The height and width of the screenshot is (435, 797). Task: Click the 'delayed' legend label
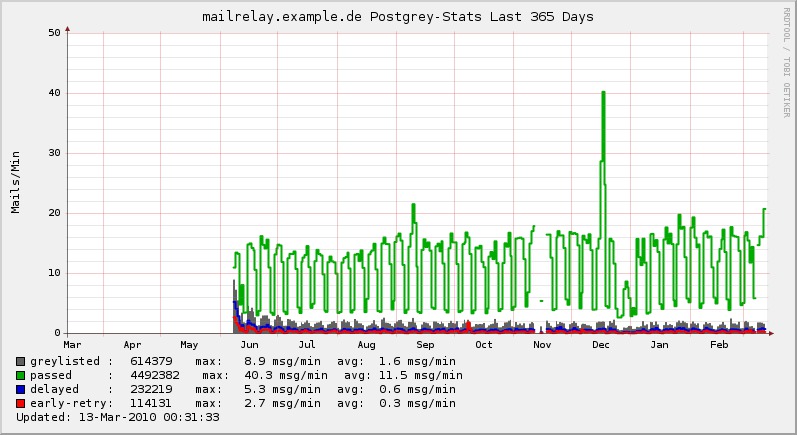[x=54, y=389]
